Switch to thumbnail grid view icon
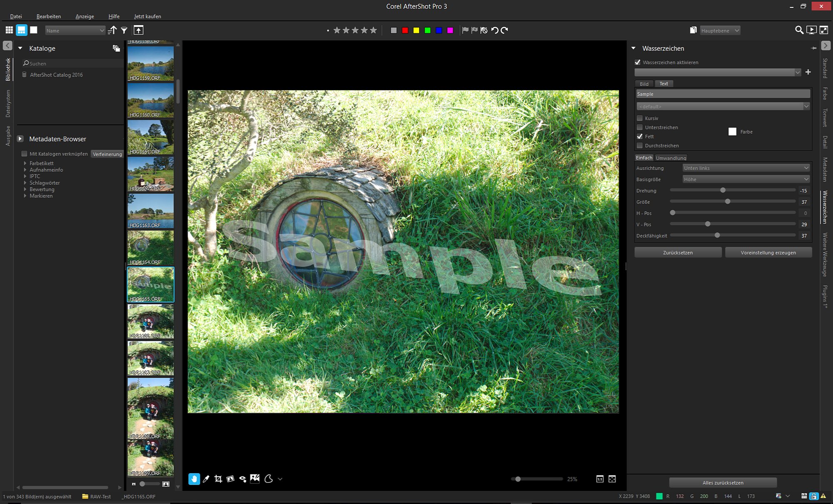This screenshot has height=504, width=833. pos(9,30)
